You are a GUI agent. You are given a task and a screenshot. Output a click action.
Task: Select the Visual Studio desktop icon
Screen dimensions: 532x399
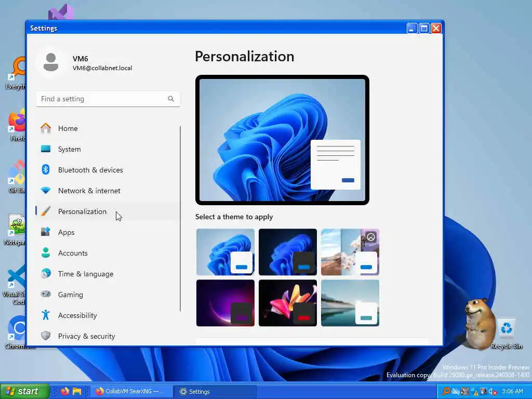click(x=60, y=12)
